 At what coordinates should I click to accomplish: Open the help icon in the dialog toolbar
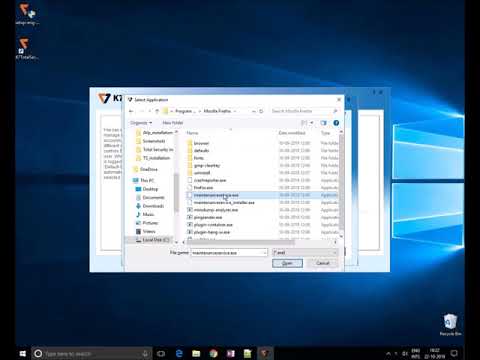(x=336, y=123)
